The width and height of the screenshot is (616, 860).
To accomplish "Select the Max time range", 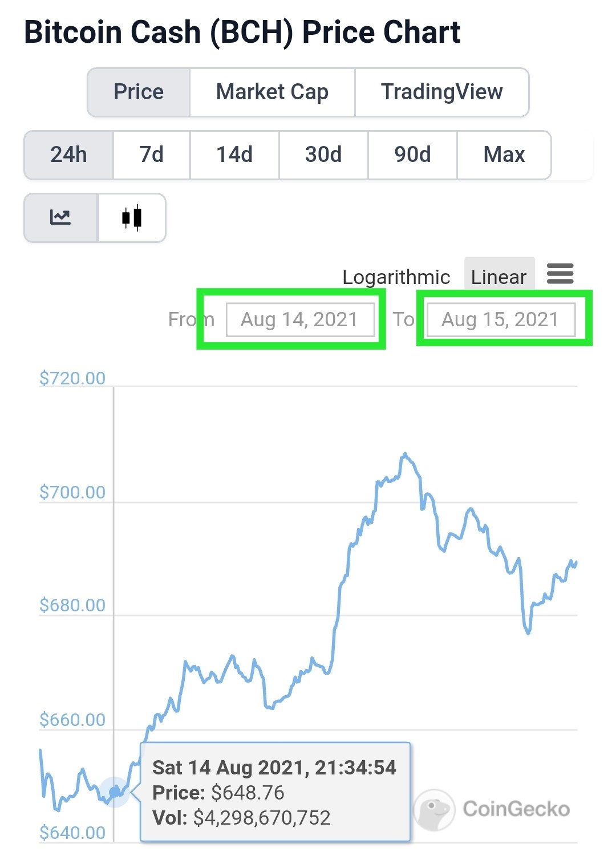I will coord(504,155).
